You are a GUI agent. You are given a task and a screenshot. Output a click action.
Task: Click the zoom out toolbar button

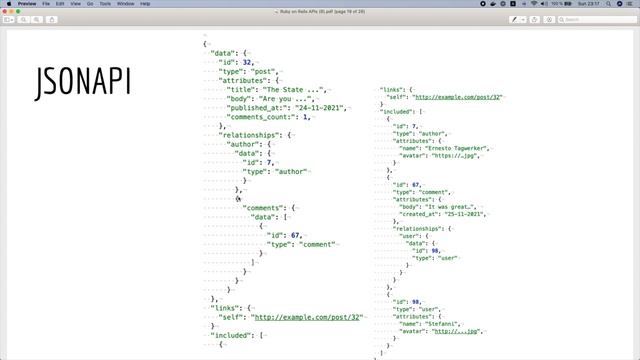[24, 20]
